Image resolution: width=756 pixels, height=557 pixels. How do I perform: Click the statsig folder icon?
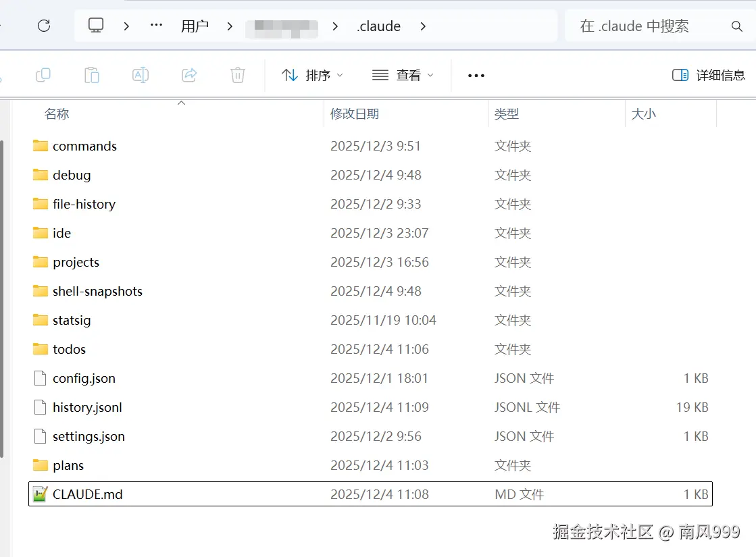click(41, 319)
